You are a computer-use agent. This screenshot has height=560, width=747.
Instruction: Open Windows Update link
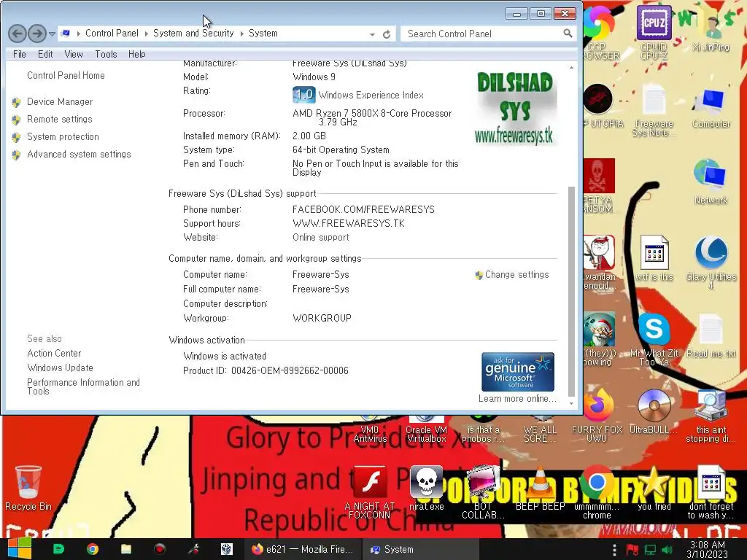pos(60,367)
